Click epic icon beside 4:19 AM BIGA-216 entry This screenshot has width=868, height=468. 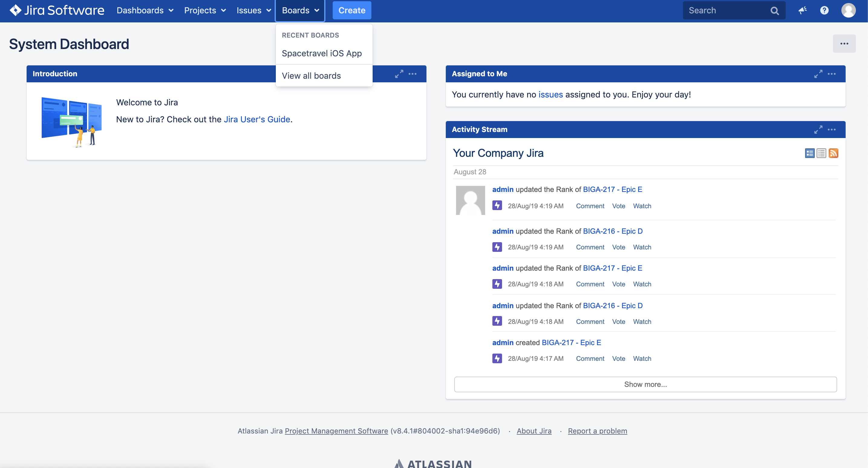pyautogui.click(x=497, y=247)
